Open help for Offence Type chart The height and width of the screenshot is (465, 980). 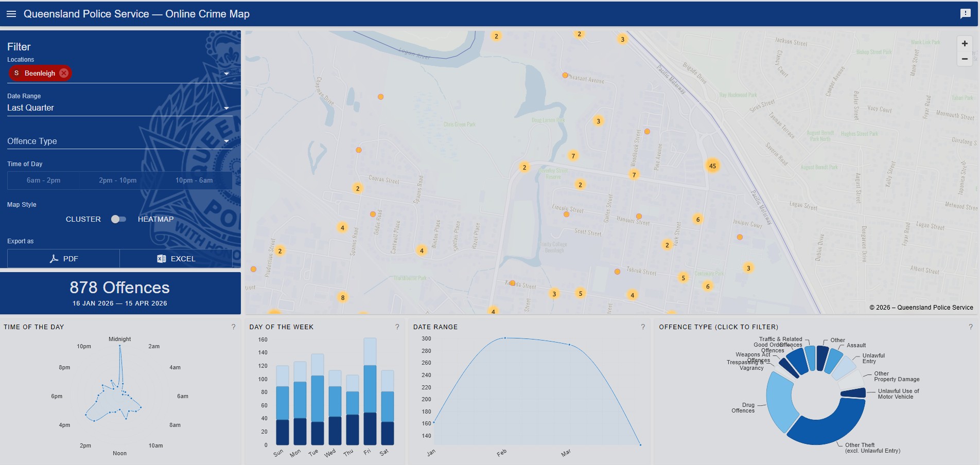(x=971, y=327)
